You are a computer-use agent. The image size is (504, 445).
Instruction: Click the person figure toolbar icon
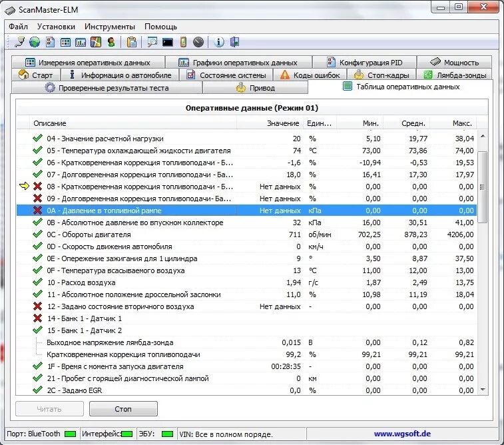pyautogui.click(x=111, y=42)
